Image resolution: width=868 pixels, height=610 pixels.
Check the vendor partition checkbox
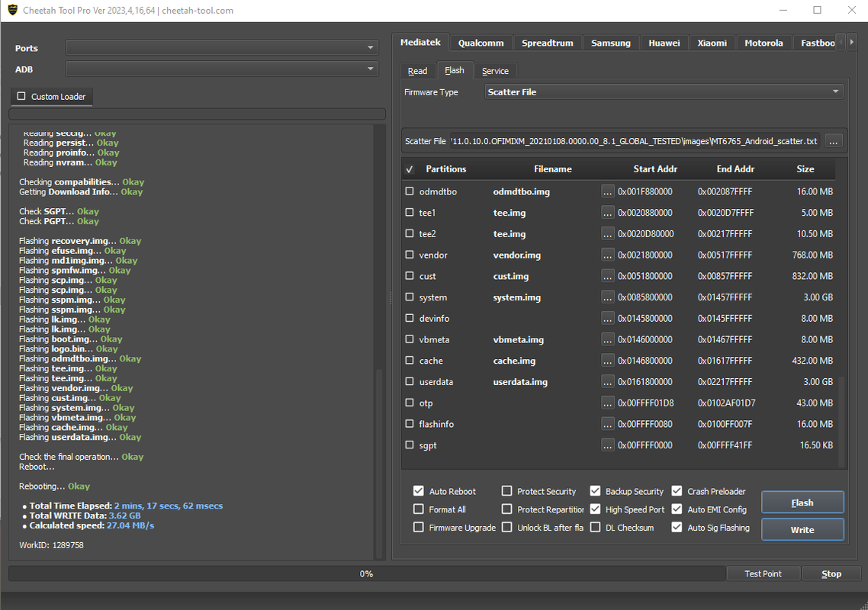pos(410,255)
